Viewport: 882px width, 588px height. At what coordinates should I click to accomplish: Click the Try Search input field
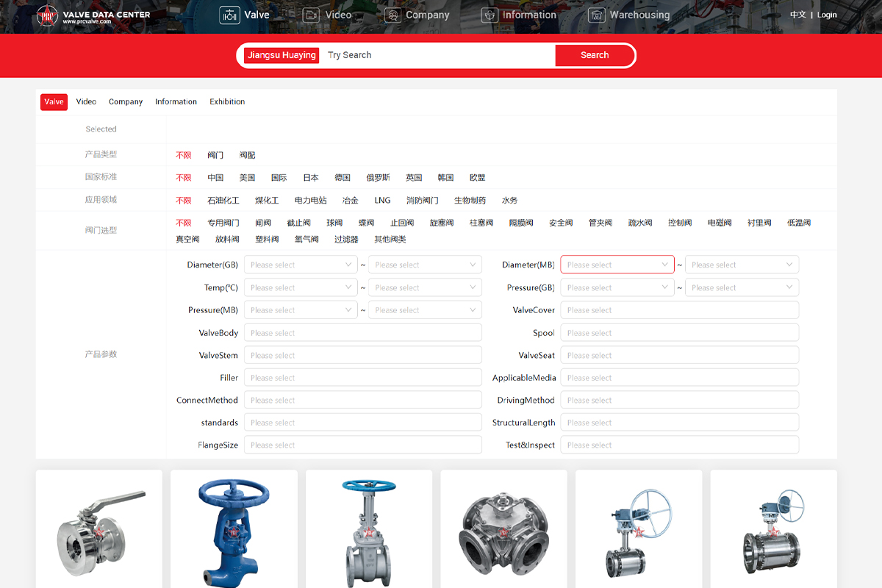click(437, 55)
